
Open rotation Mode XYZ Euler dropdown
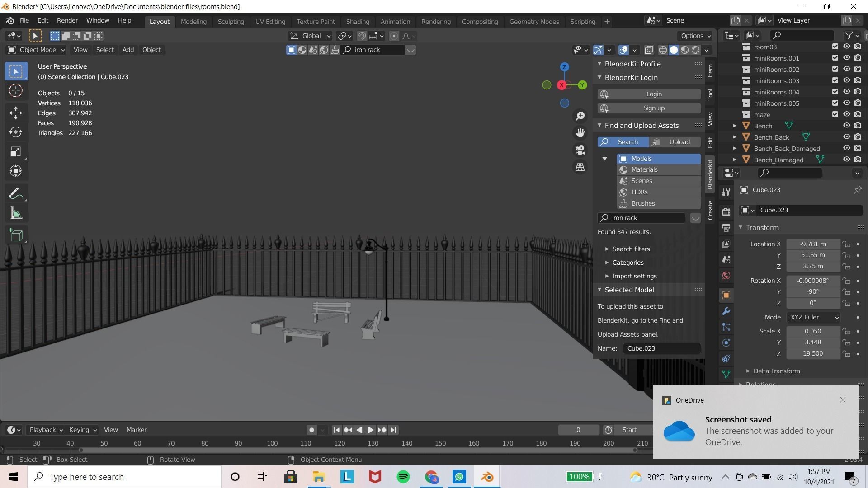click(x=813, y=317)
